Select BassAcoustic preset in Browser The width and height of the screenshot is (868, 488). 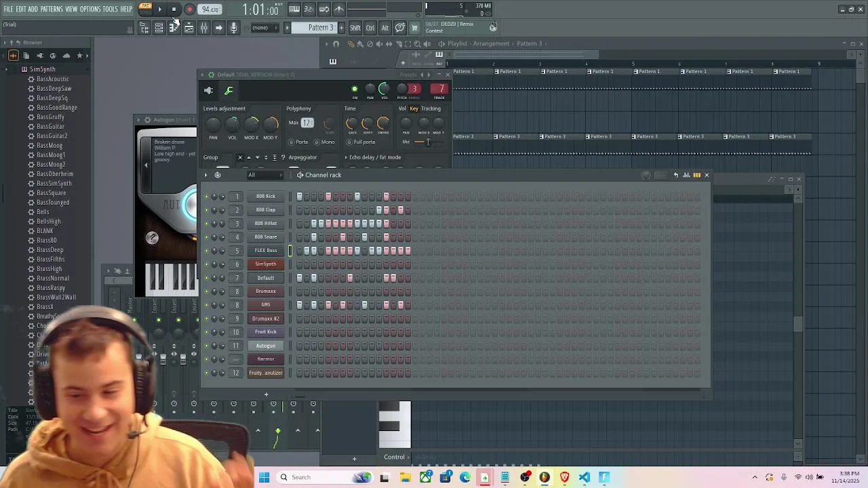52,79
